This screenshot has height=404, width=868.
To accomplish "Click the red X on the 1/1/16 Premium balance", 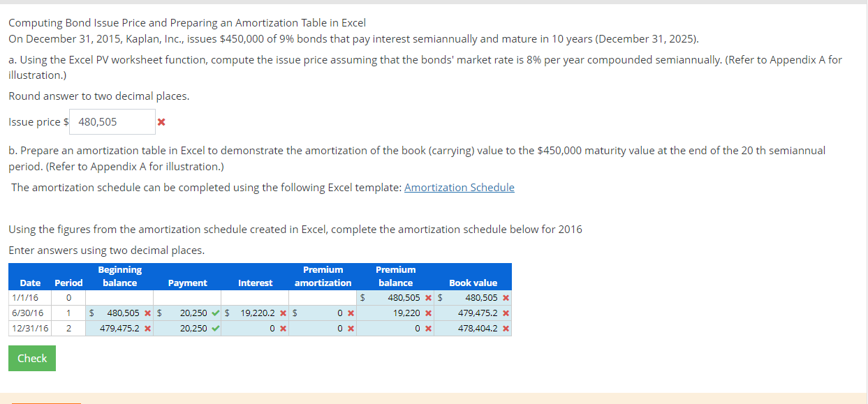I will click(427, 298).
